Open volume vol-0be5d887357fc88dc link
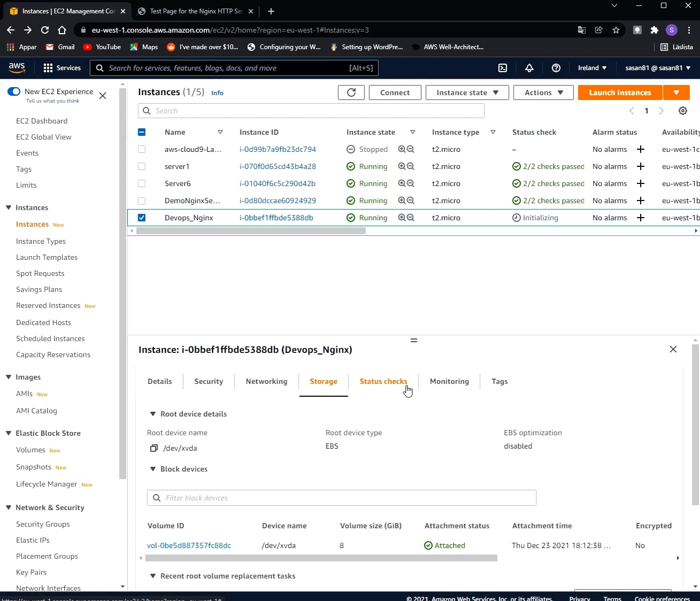700x601 pixels. 189,545
